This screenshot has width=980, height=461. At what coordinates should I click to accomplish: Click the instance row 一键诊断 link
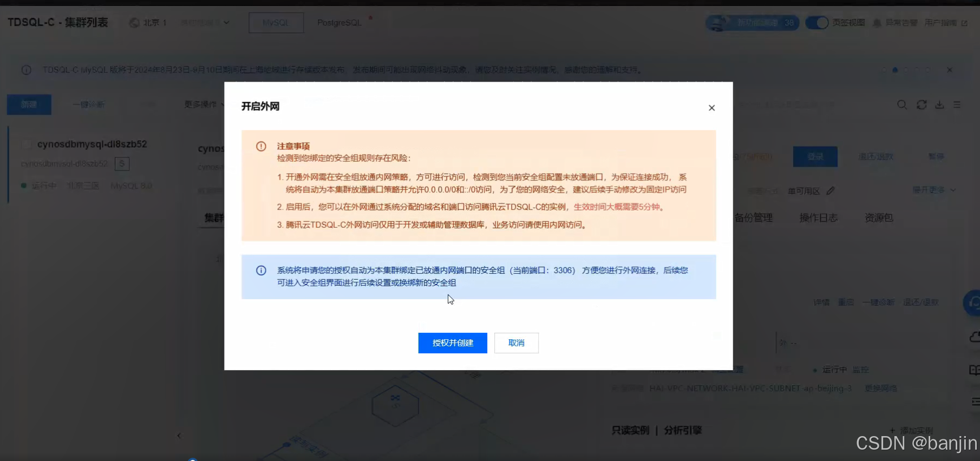(878, 302)
